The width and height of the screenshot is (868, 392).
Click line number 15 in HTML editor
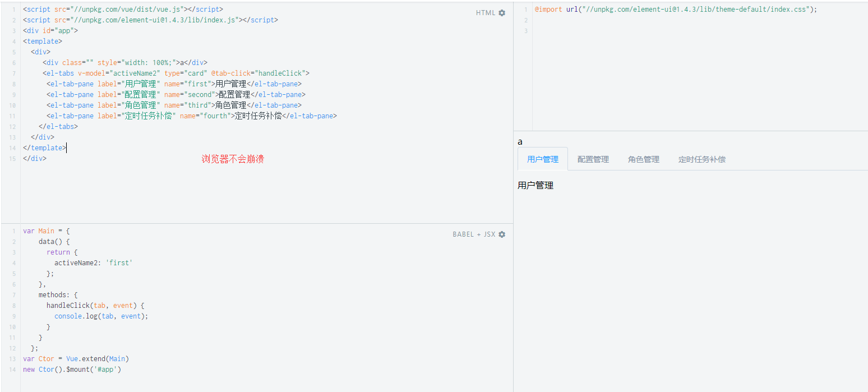pyautogui.click(x=12, y=159)
